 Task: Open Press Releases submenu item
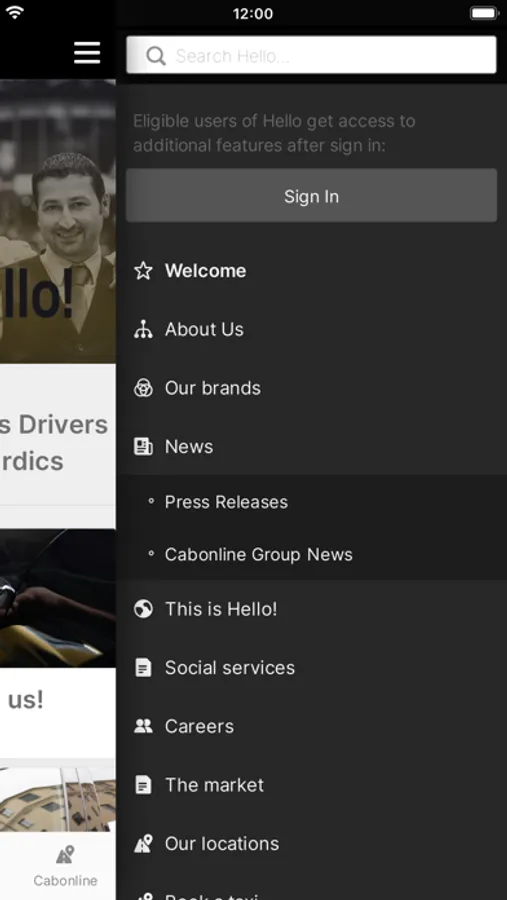click(x=311, y=502)
